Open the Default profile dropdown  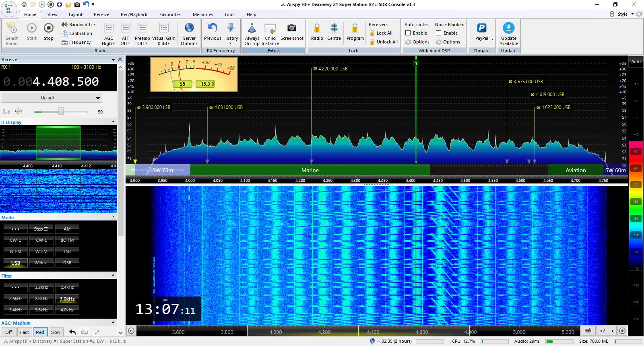(52, 98)
